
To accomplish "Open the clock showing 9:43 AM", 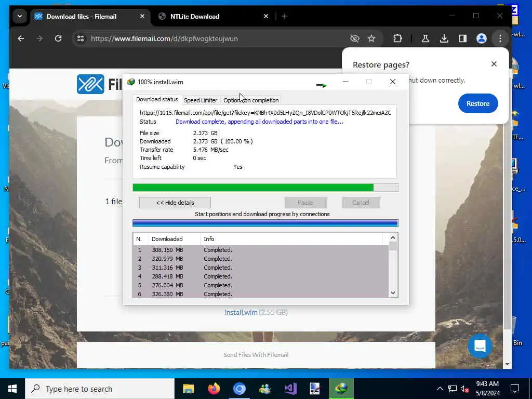I will coord(487,389).
